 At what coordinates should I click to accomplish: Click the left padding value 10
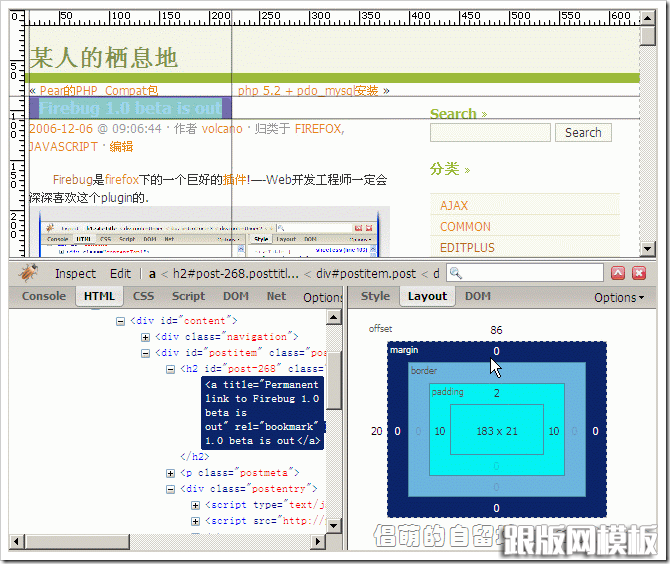point(440,431)
